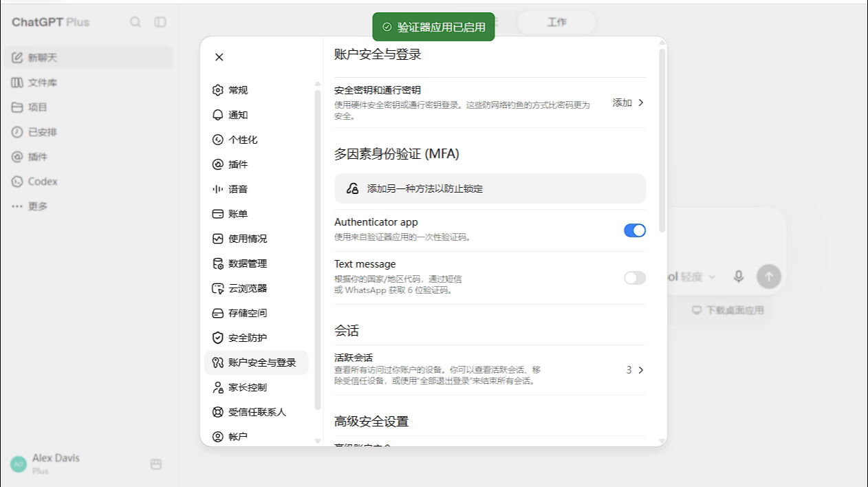Click the 个性化 icon in settings
The height and width of the screenshot is (487, 868).
tap(218, 140)
